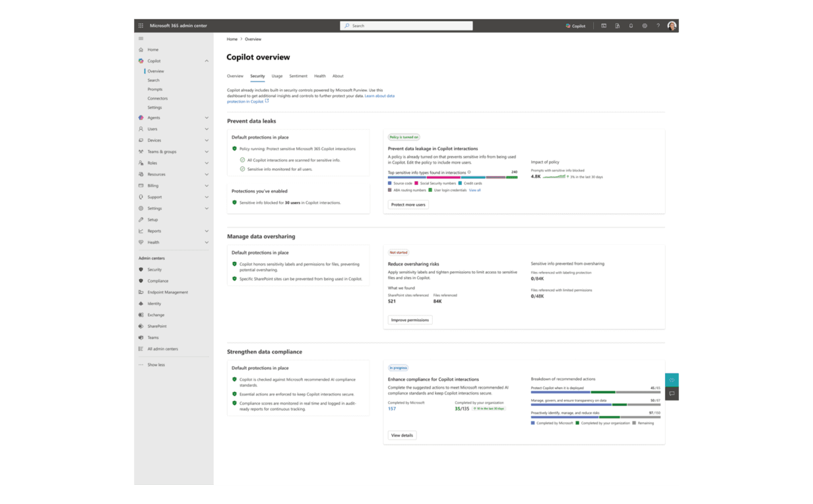Click into the top Search box

(406, 26)
